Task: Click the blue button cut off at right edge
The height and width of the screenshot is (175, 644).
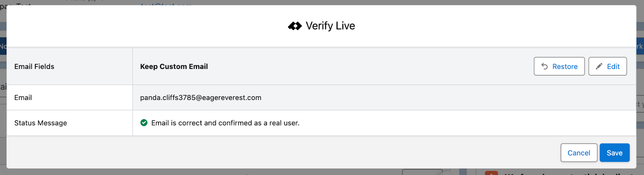Action: click(x=640, y=47)
